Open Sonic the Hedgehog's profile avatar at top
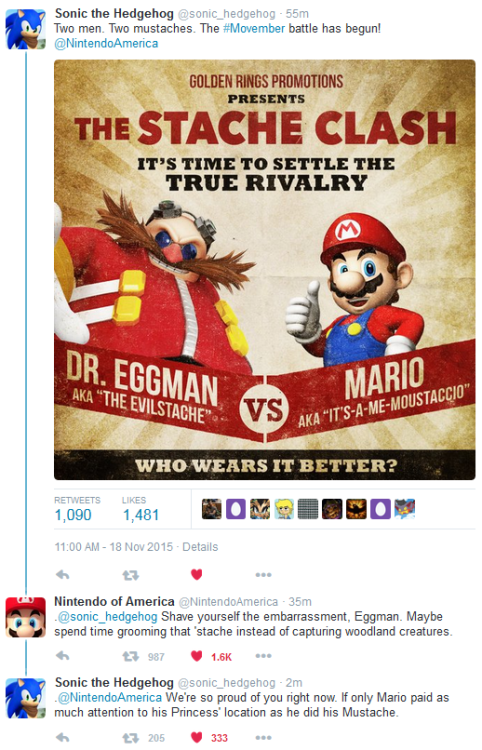The image size is (482, 750). pos(25,29)
